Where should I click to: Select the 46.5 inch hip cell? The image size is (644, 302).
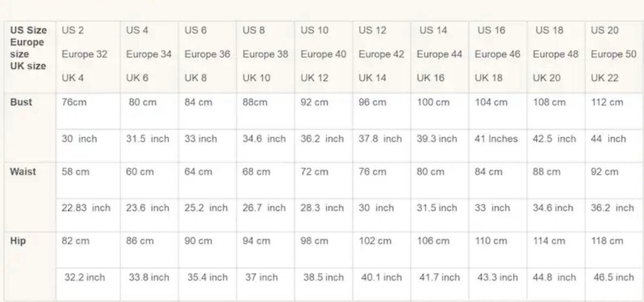click(x=613, y=277)
